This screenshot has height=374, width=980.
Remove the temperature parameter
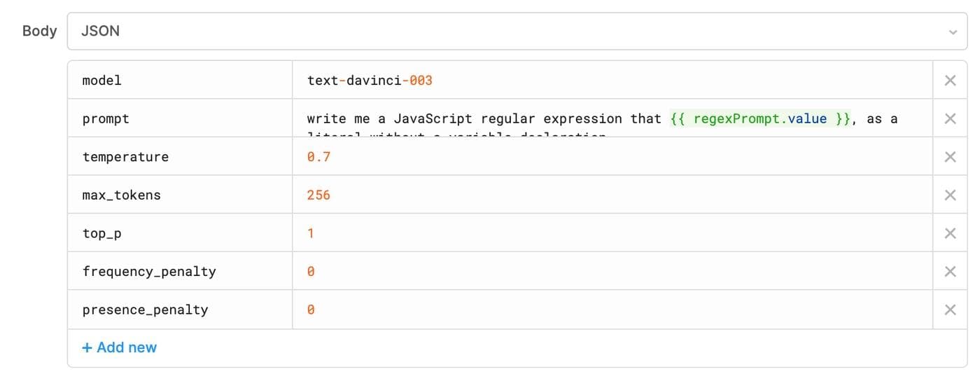950,157
